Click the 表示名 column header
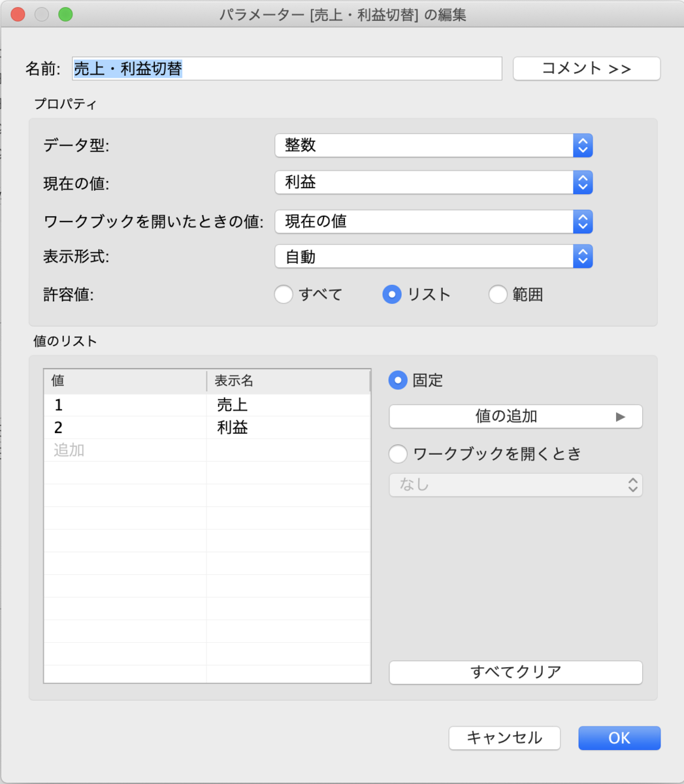The image size is (684, 784). pyautogui.click(x=289, y=381)
